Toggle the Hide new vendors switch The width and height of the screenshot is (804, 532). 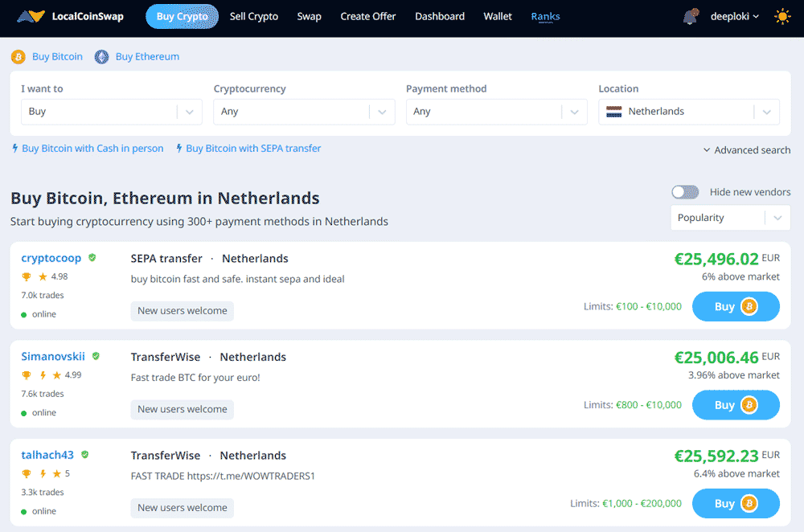click(686, 192)
